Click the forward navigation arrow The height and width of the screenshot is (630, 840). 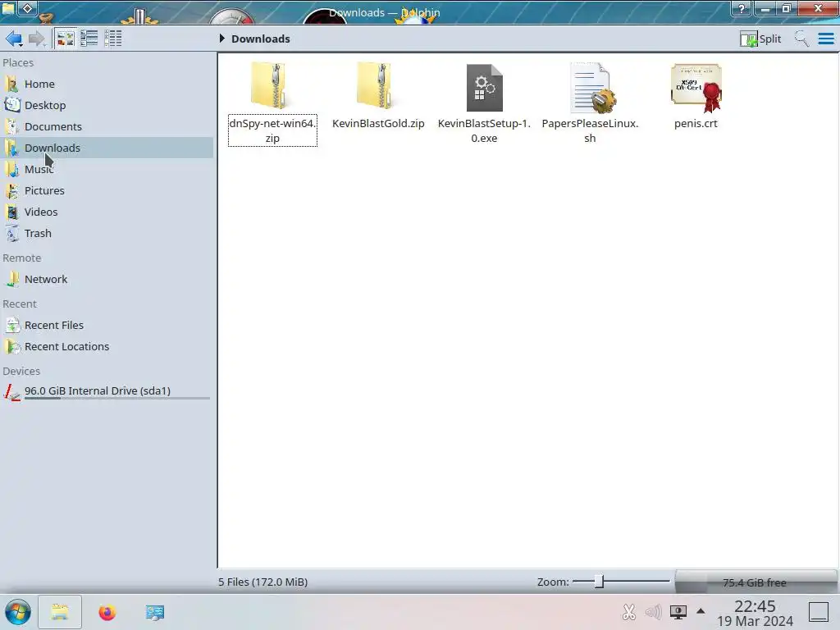pyautogui.click(x=36, y=39)
